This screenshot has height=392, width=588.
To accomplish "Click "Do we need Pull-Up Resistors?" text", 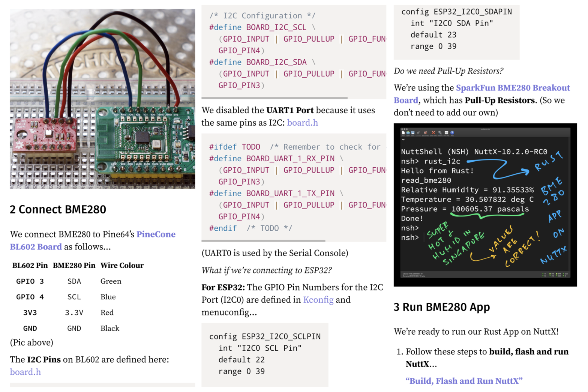I will pyautogui.click(x=448, y=71).
